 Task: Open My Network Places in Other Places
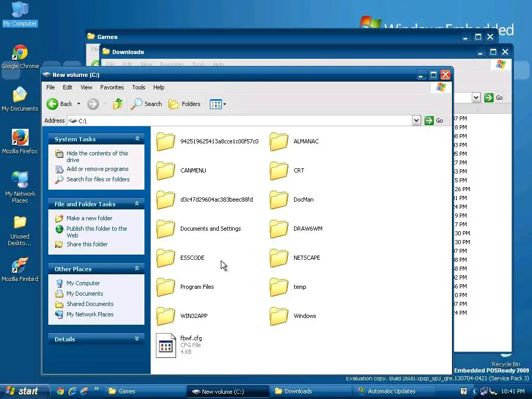coord(90,314)
